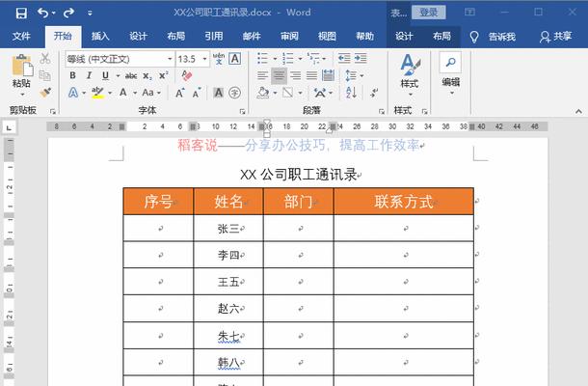
Task: Toggle show/hide paragraph marks
Action: (374, 93)
